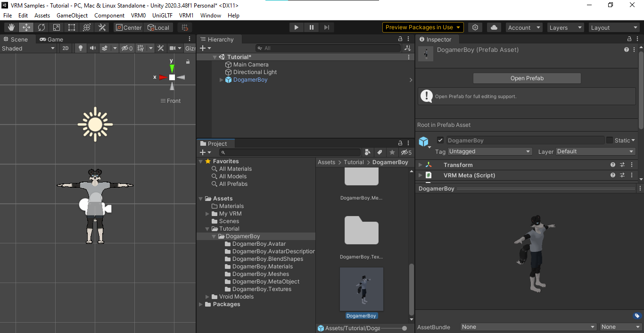Open Transform component preset icon
Image resolution: width=644 pixels, height=333 pixels.
coord(622,165)
